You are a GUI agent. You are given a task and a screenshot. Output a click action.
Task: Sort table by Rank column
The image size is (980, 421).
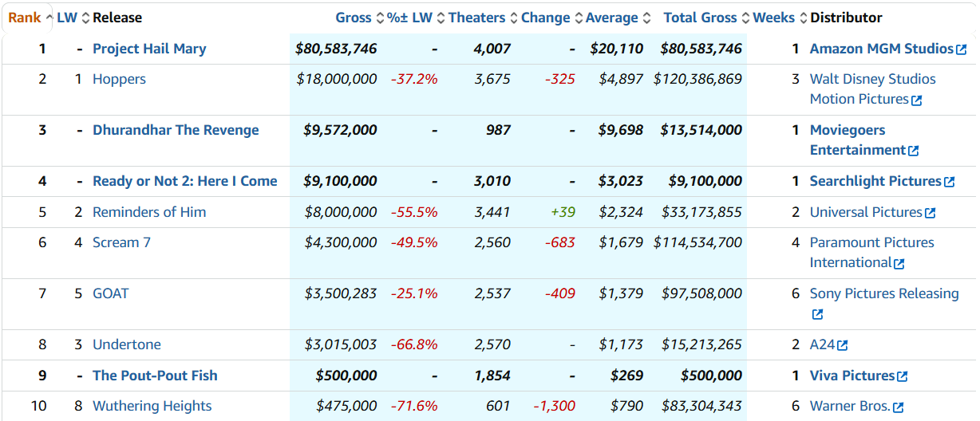(x=25, y=18)
